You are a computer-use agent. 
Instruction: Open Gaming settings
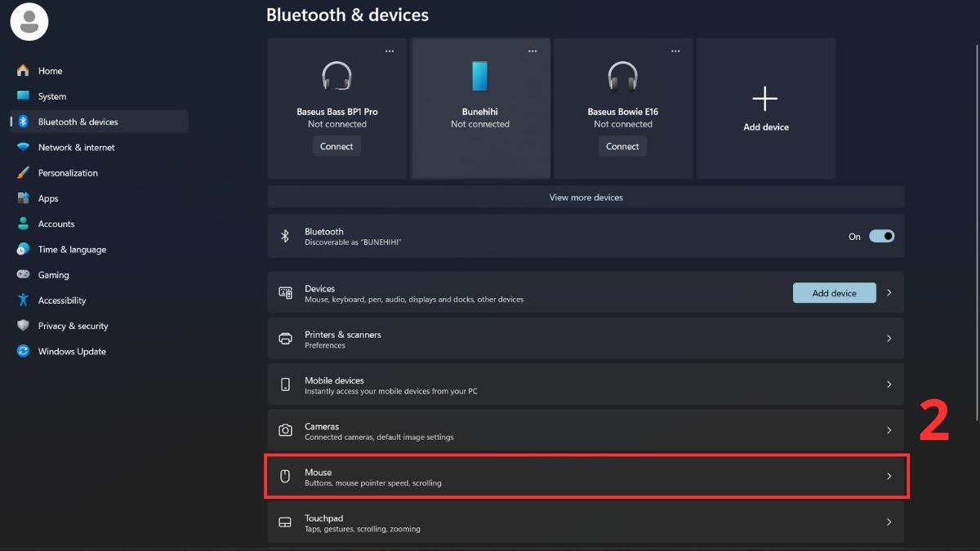53,274
